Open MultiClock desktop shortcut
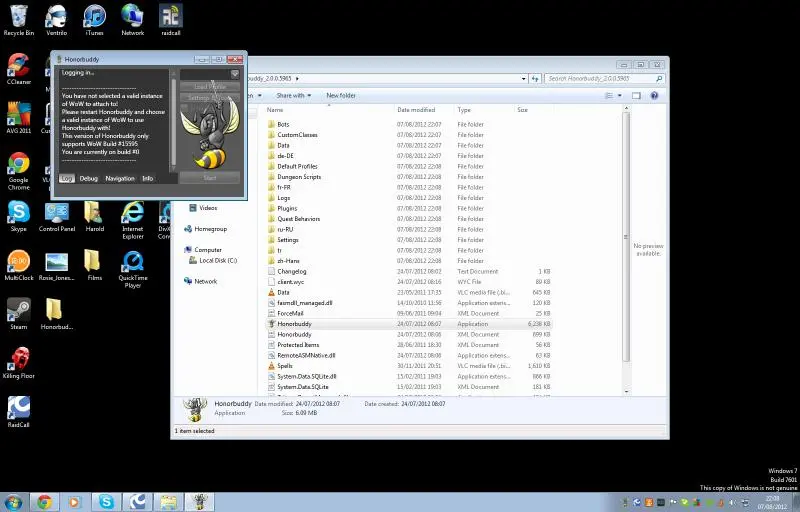 click(x=19, y=265)
